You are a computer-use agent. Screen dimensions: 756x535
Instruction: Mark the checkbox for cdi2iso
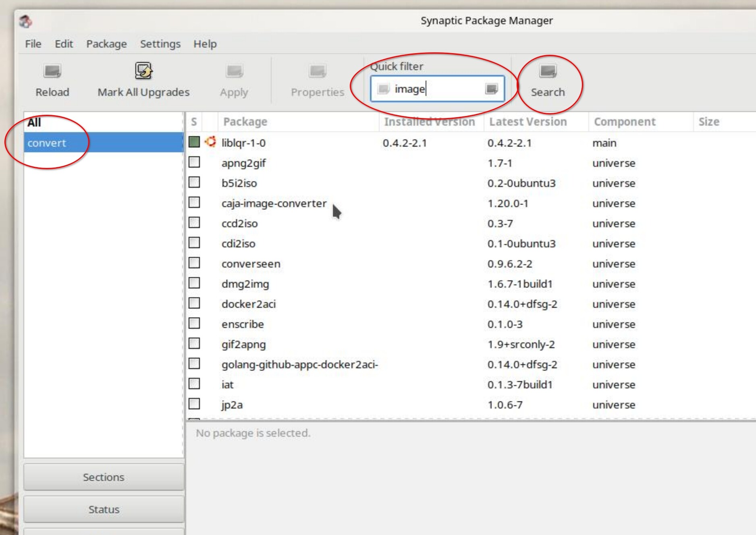click(194, 243)
